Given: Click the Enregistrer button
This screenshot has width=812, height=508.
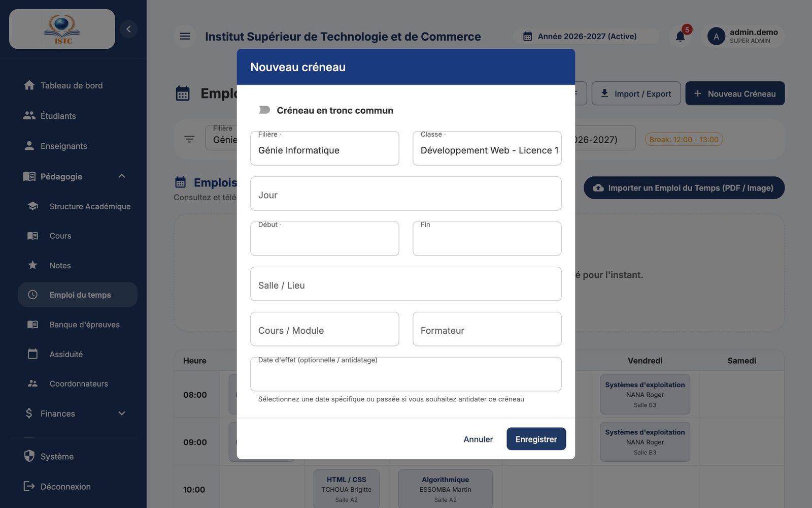Looking at the screenshot, I should coord(536,439).
